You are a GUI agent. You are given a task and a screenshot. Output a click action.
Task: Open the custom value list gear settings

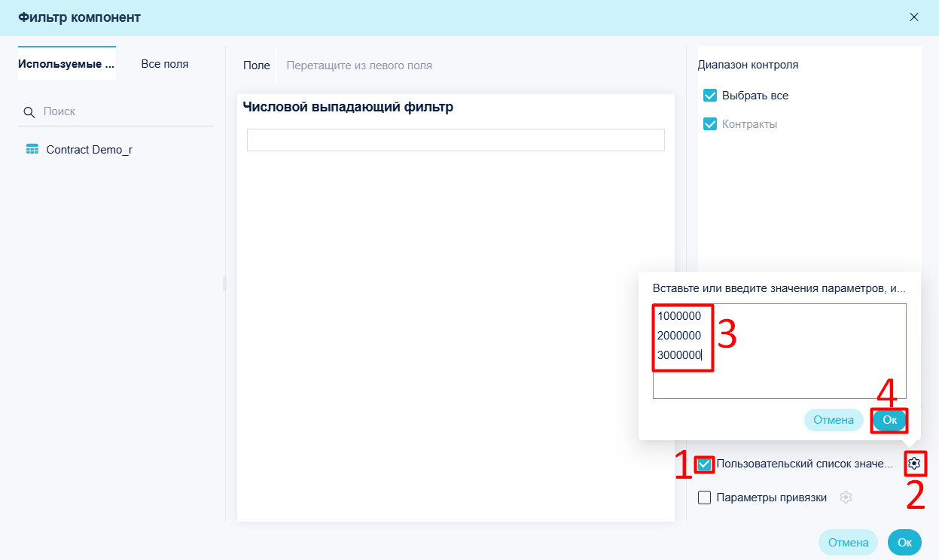point(914,464)
